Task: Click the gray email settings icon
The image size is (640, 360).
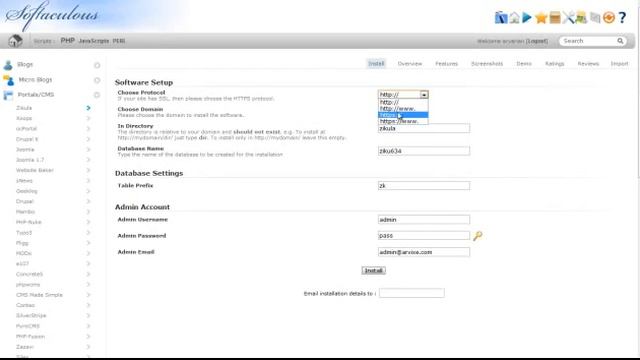Action: [595, 18]
